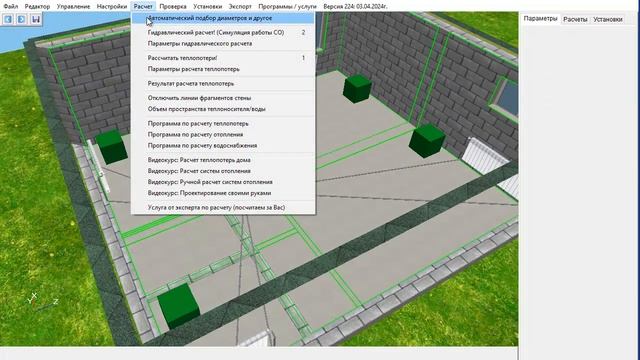Viewport: 640px width, 360px height.
Task: Open the Экспорт menu
Action: tap(240, 7)
